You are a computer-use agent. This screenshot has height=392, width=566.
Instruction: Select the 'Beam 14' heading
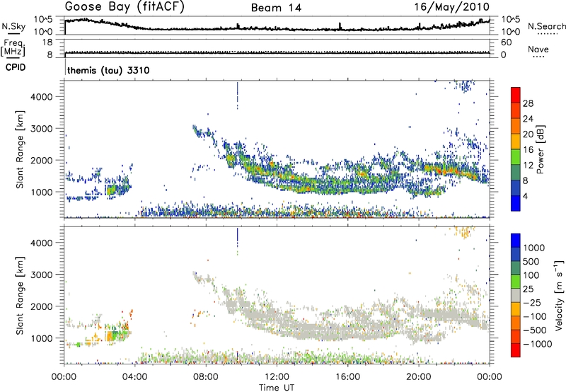click(x=276, y=8)
